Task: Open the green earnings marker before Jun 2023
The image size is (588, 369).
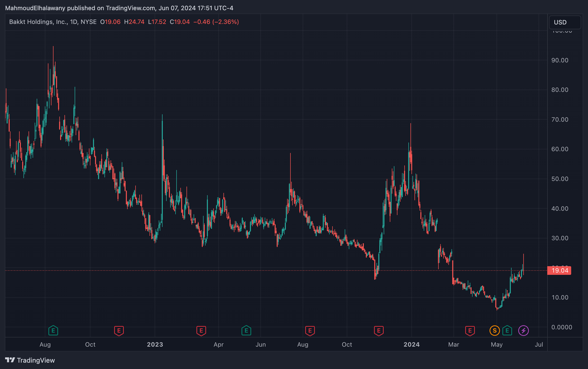Action: coord(246,331)
